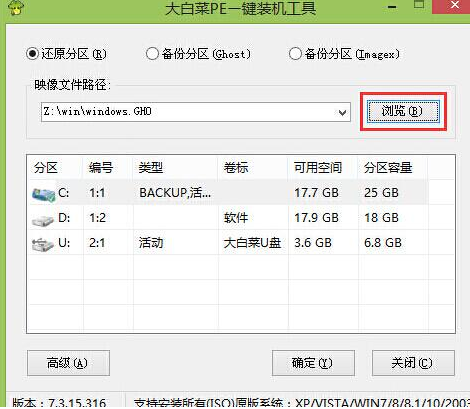
Task: Click the 浏览(B) browse button
Action: click(x=403, y=111)
